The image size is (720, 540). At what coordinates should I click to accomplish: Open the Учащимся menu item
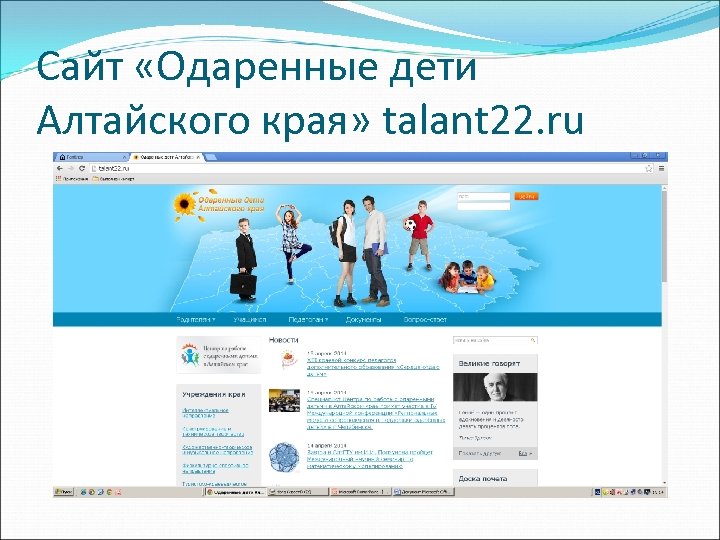(x=249, y=320)
